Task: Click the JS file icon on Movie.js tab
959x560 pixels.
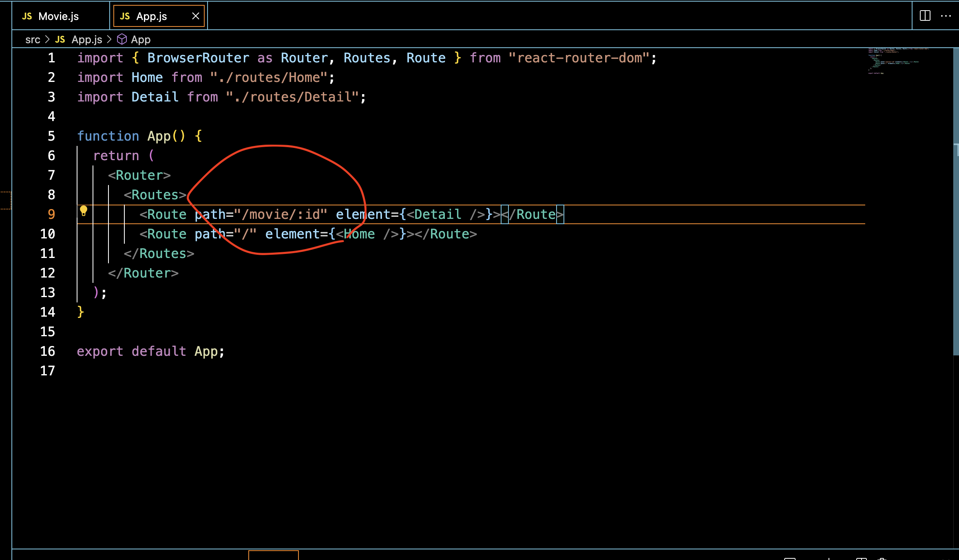Action: [27, 16]
